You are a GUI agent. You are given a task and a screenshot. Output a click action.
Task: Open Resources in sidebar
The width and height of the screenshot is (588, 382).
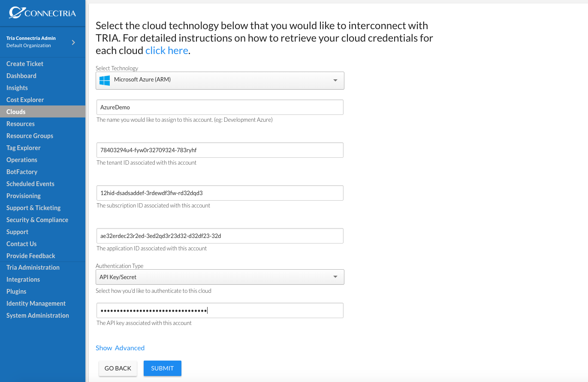click(21, 124)
